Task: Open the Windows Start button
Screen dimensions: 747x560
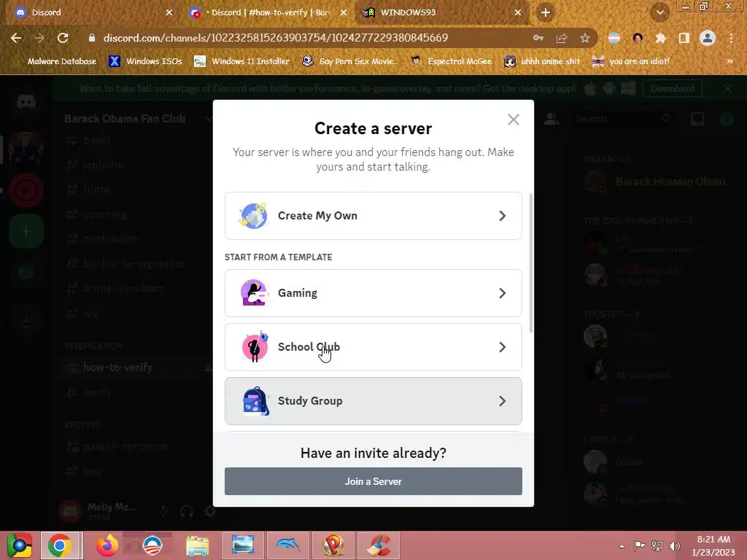Action: [x=19, y=545]
